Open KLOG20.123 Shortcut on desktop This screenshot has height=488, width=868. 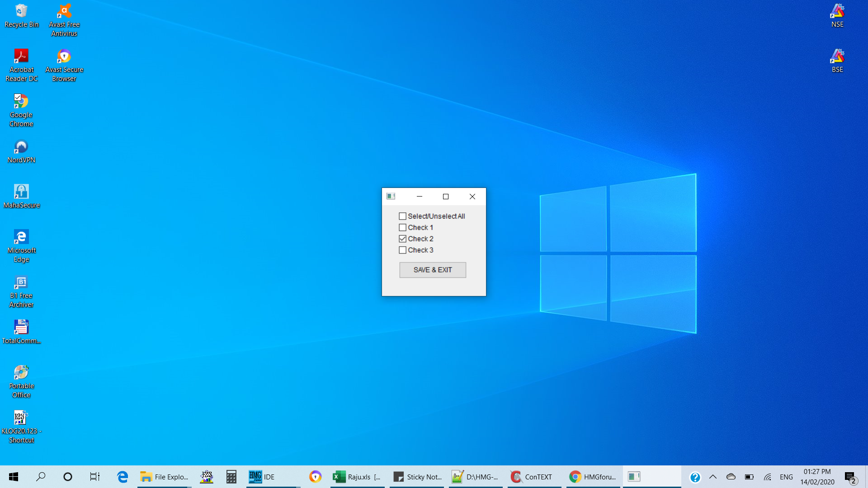[21, 427]
